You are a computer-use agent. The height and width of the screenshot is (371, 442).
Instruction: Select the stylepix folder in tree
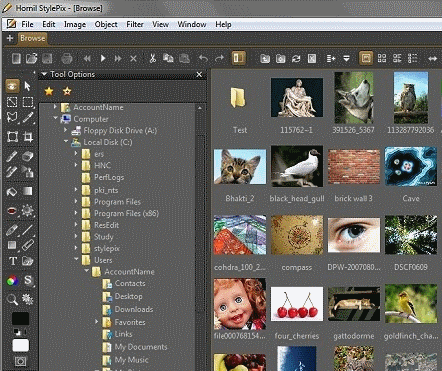(107, 248)
